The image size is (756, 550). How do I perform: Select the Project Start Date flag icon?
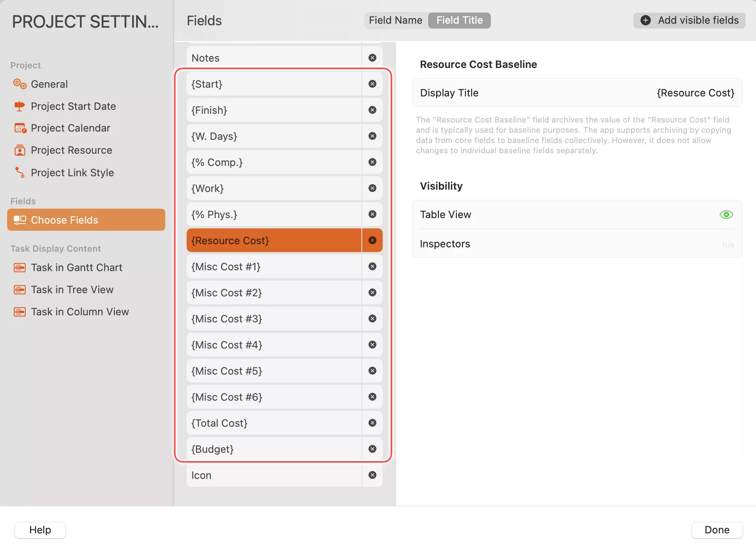(x=19, y=106)
